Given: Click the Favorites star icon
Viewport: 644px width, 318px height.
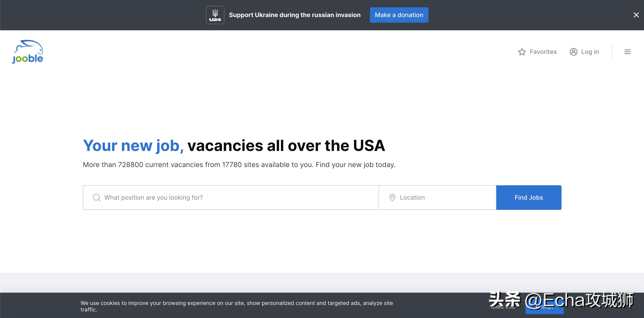Looking at the screenshot, I should click(522, 52).
